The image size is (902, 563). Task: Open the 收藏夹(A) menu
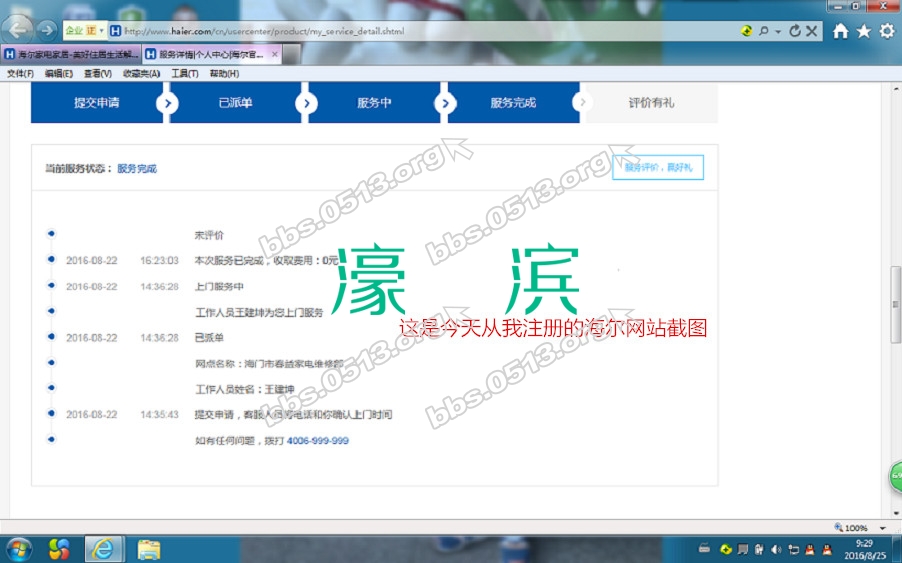pyautogui.click(x=141, y=73)
